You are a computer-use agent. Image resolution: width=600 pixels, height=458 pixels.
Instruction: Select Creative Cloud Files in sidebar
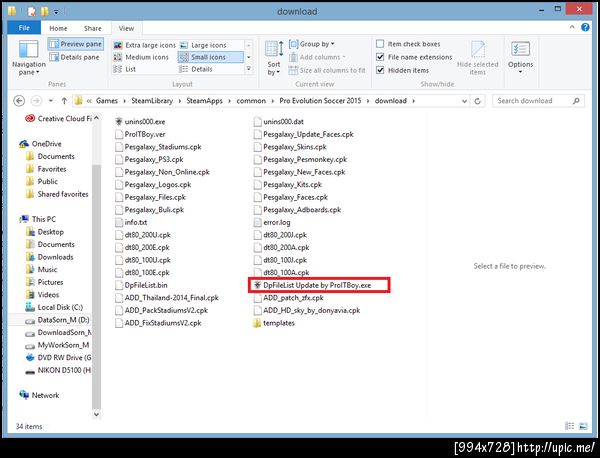click(x=58, y=119)
